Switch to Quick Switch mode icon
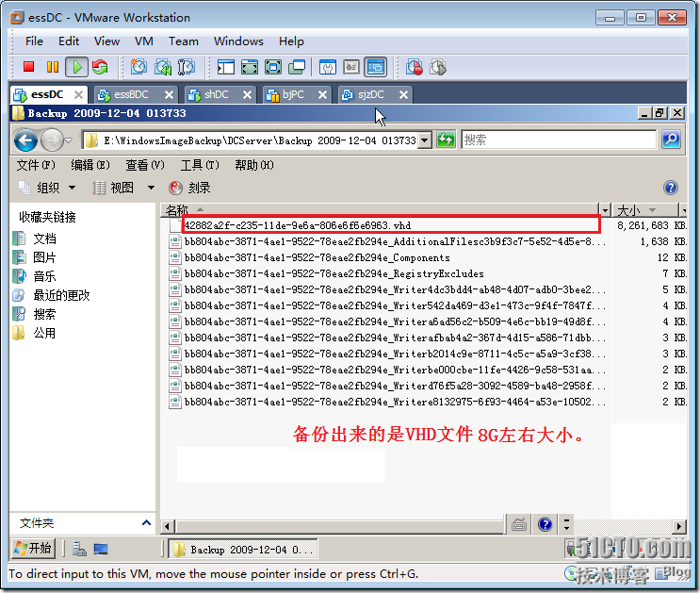 250,67
